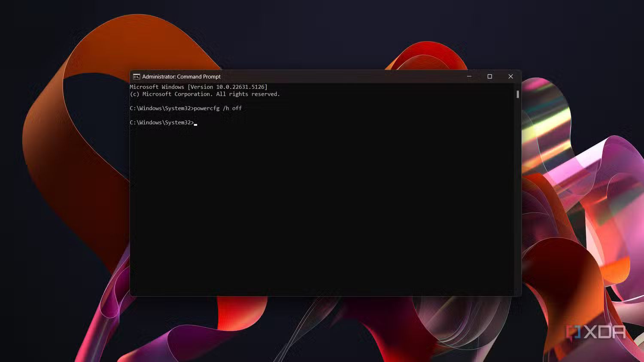Click the active C:\Windows\System32 prompt line
This screenshot has width=644, height=362.
[161, 122]
